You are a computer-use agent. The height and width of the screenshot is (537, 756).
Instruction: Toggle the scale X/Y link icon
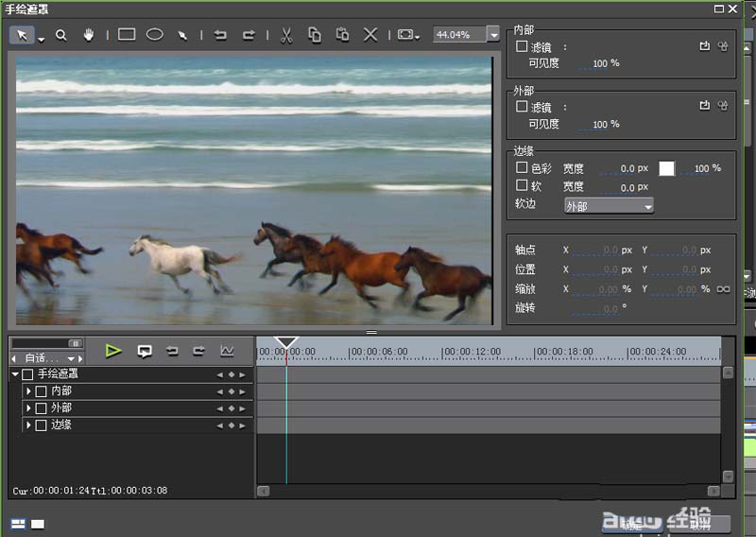click(x=724, y=289)
